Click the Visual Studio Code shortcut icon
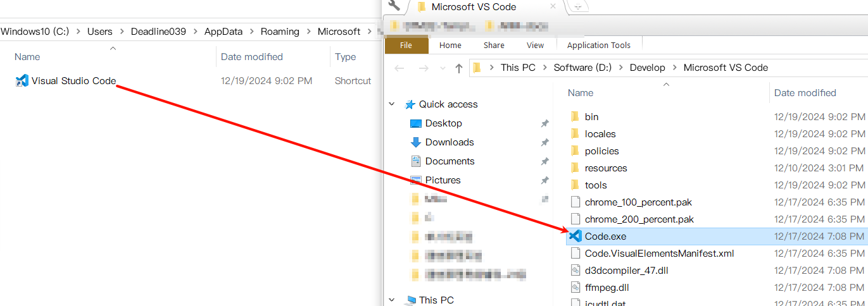868x306 pixels. point(22,81)
